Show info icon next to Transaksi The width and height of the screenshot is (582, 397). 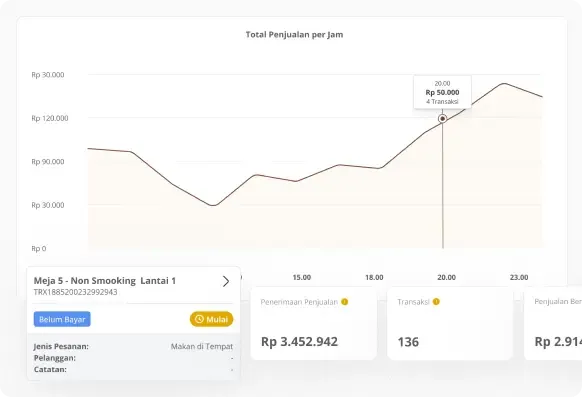pos(436,302)
